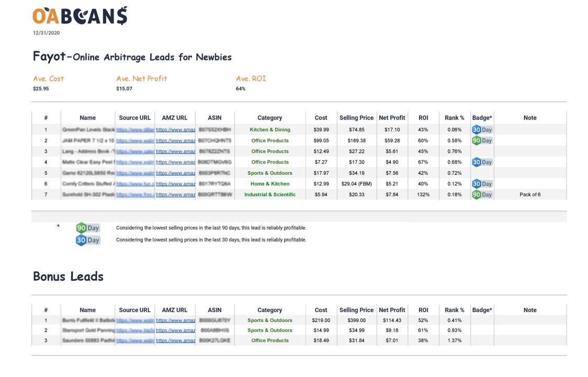Select the 'Home & Kitchen' category cell
The width and height of the screenshot is (588, 377).
pos(270,184)
